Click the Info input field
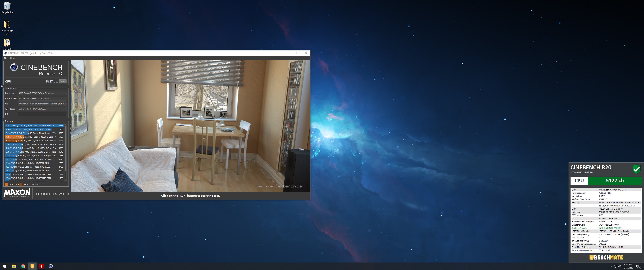 tap(42, 114)
